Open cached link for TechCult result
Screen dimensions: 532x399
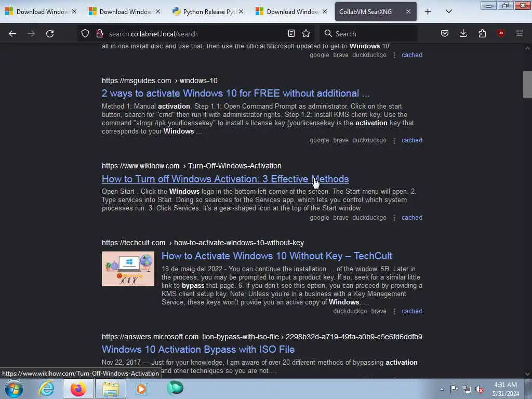(412, 311)
